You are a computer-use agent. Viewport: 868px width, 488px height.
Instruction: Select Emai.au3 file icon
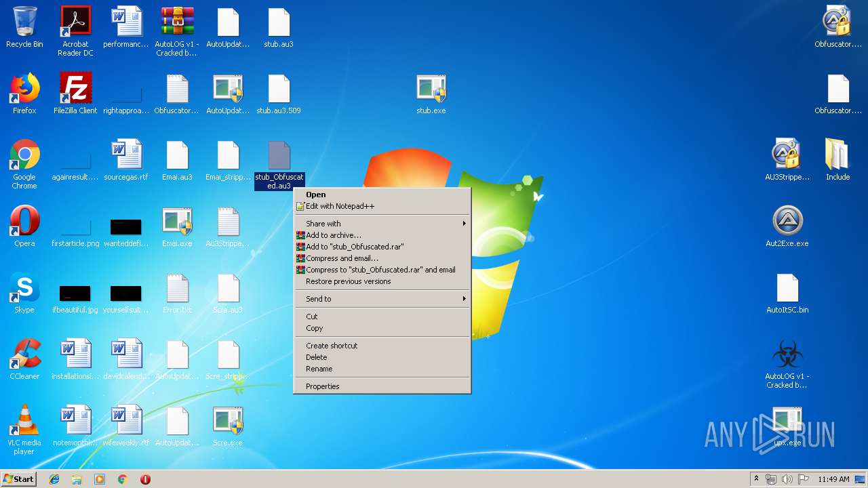(177, 160)
